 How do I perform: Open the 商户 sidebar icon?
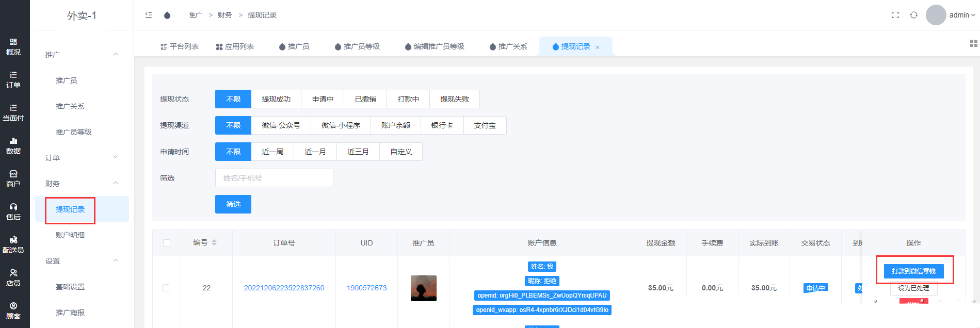13,178
